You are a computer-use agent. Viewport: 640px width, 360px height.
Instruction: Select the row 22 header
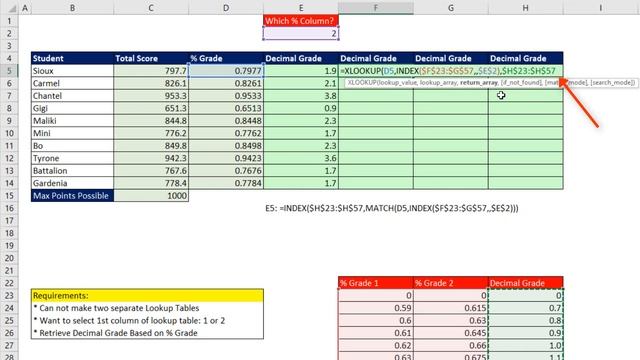9,283
